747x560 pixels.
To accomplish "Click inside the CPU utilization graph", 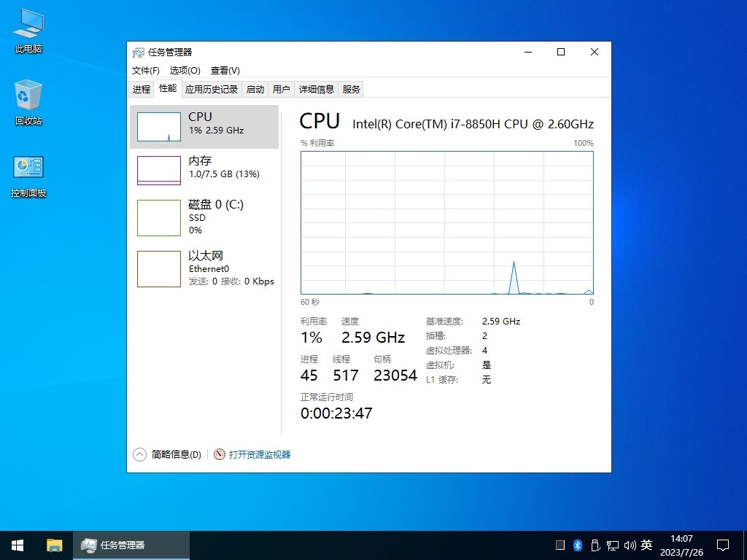I will coord(446,222).
